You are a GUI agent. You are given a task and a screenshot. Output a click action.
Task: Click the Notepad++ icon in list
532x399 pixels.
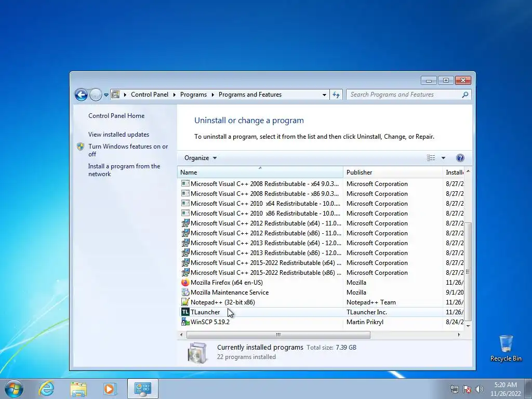(x=185, y=302)
